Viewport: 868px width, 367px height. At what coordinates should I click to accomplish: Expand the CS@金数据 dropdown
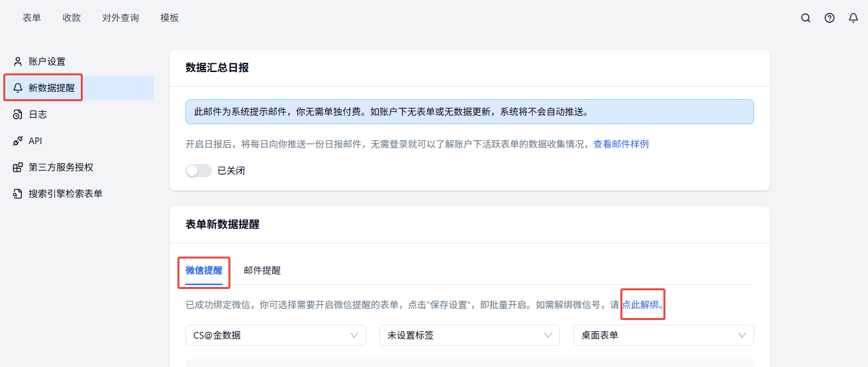[275, 335]
